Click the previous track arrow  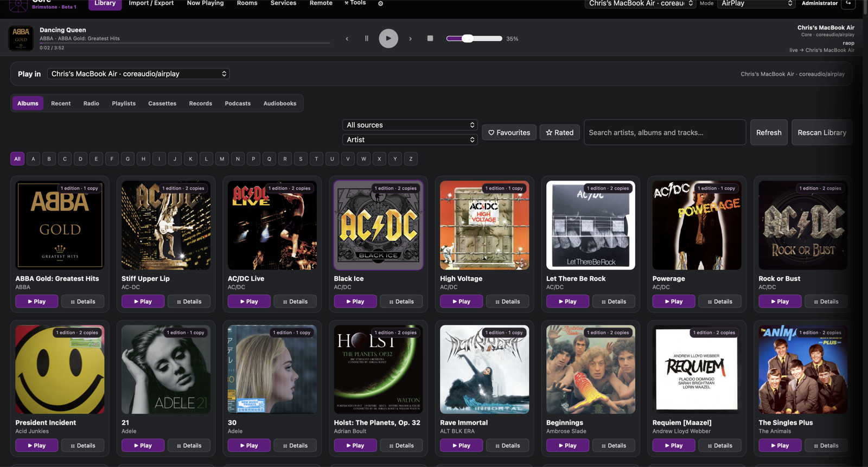coord(347,39)
